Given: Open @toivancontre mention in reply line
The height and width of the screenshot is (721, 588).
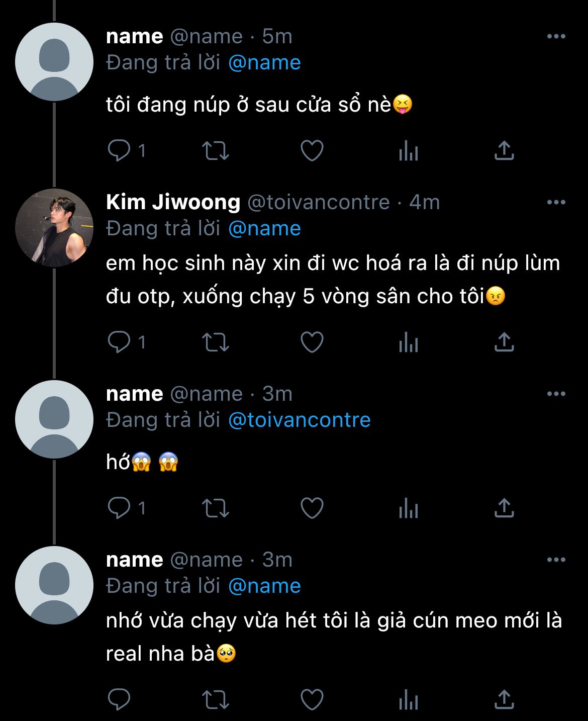Looking at the screenshot, I should pos(299,420).
